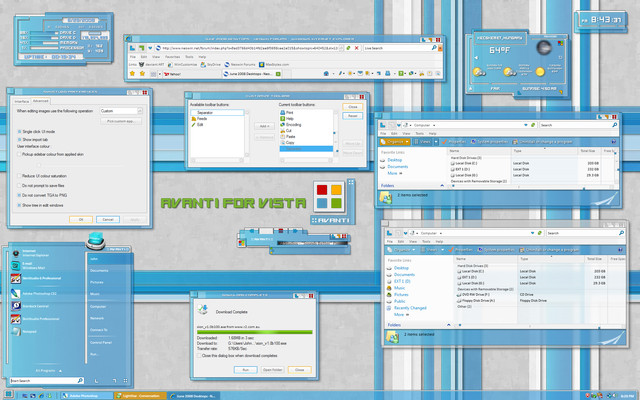Enable Pickup sidebar colour from applied skin
Viewport: 640px width, 400px height.
[19, 154]
